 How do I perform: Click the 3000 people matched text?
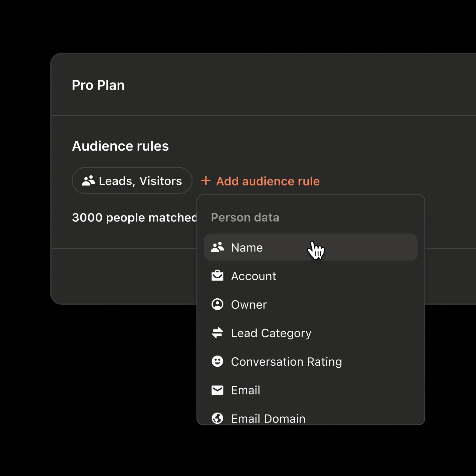[x=134, y=218]
